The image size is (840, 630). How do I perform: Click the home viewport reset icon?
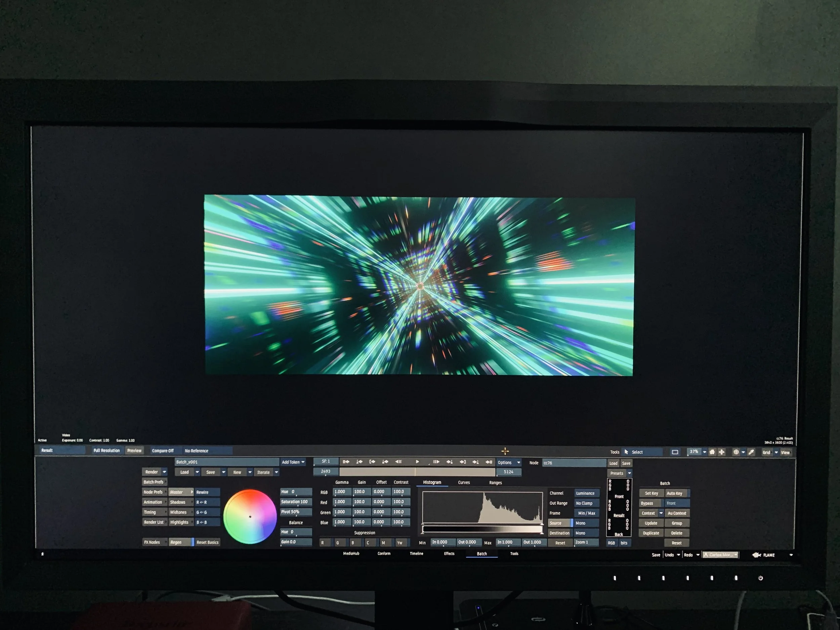pyautogui.click(x=712, y=452)
